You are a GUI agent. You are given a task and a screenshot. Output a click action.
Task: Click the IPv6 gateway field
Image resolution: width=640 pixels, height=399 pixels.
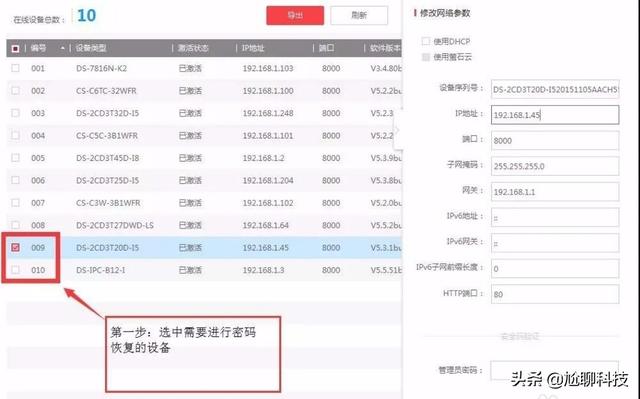pyautogui.click(x=555, y=243)
